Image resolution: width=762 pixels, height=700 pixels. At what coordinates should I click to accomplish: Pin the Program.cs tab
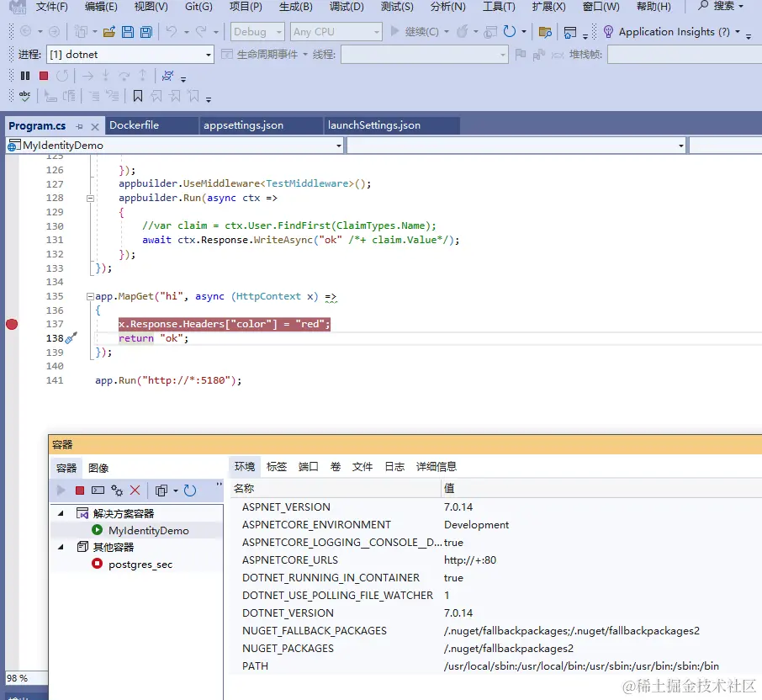pos(79,126)
